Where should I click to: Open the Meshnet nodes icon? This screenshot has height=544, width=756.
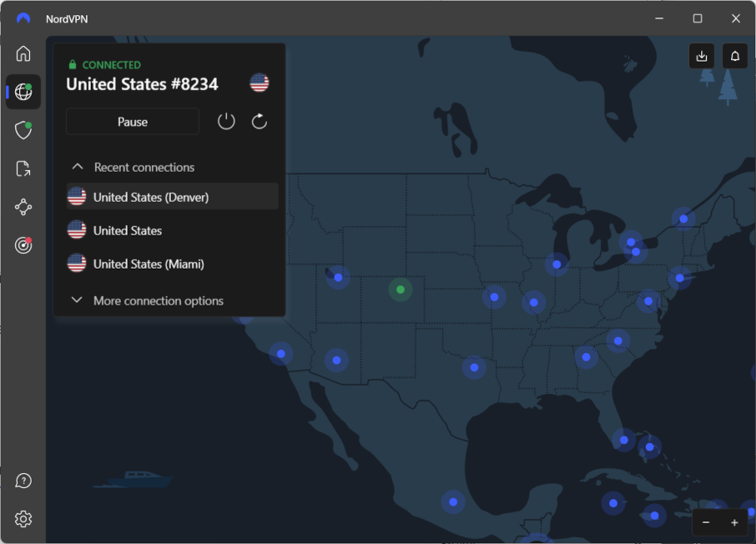pyautogui.click(x=23, y=208)
